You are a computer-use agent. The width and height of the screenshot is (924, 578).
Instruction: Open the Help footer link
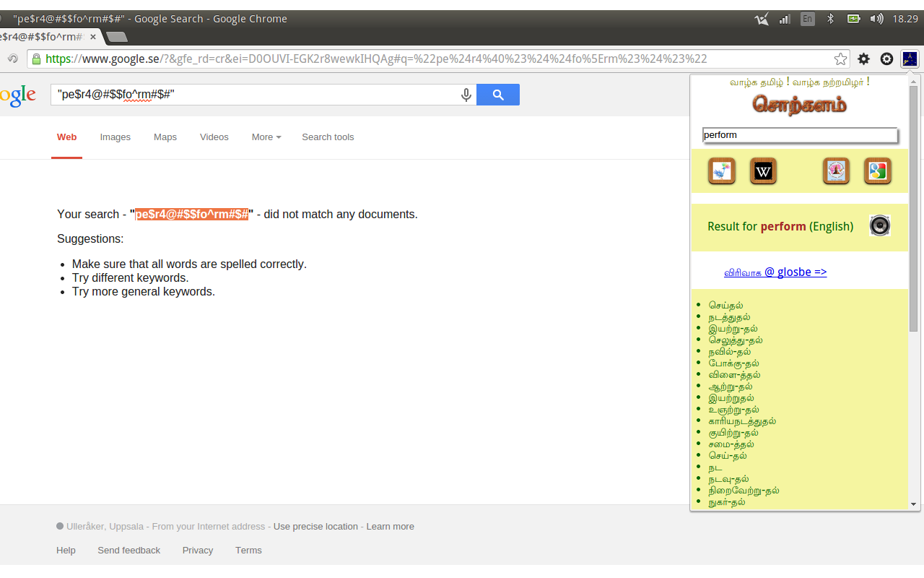tap(66, 551)
